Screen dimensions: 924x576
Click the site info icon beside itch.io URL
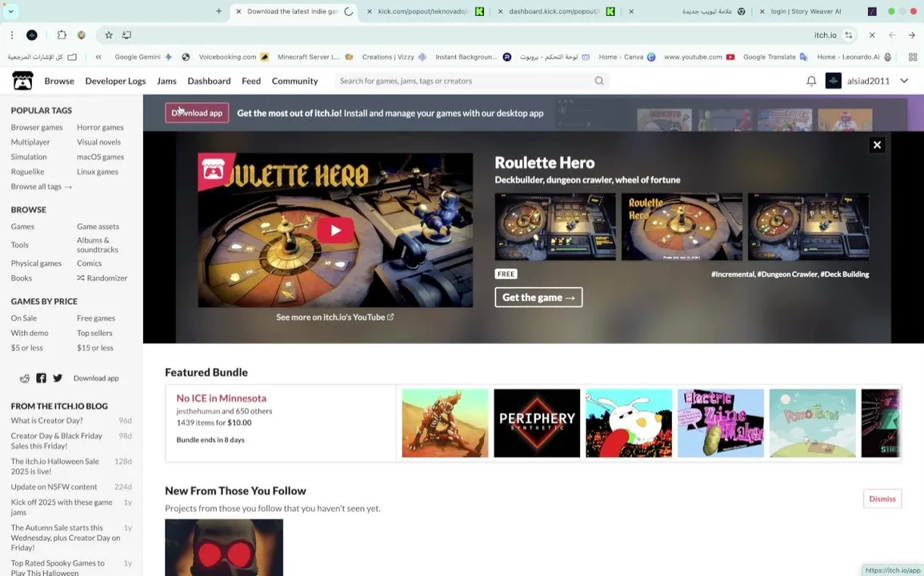tap(849, 35)
